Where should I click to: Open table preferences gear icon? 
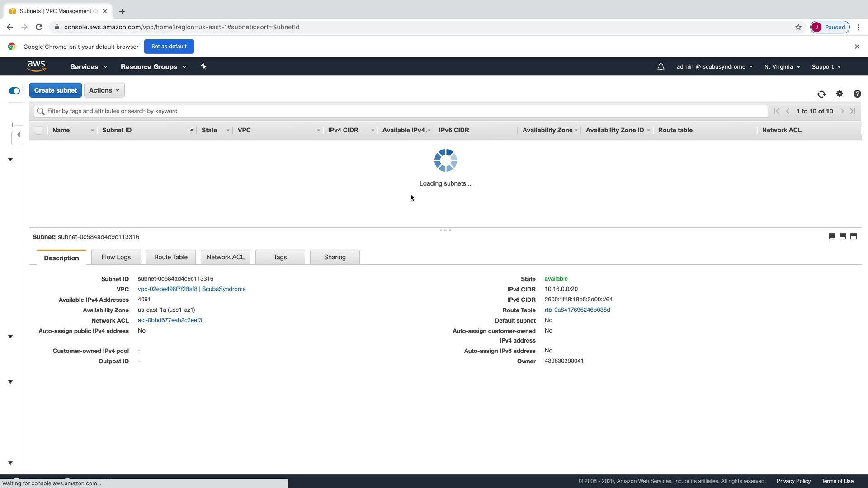840,94
